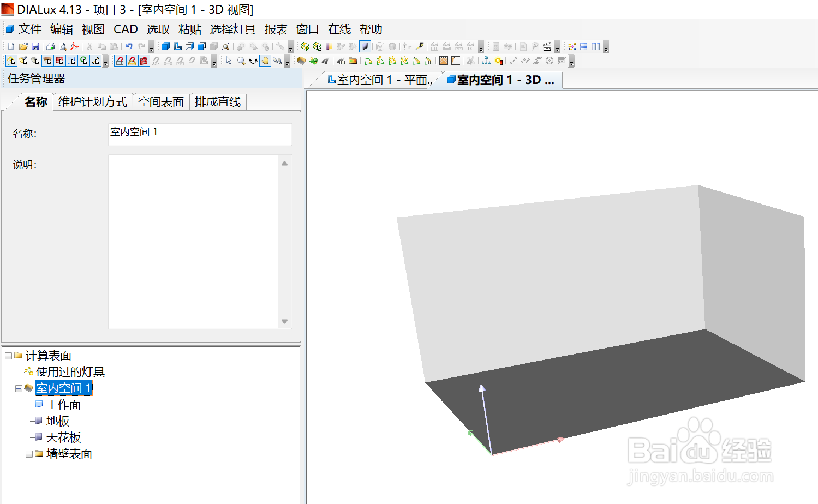The image size is (818, 504).
Task: Click the blue Undo arrow
Action: click(x=129, y=46)
